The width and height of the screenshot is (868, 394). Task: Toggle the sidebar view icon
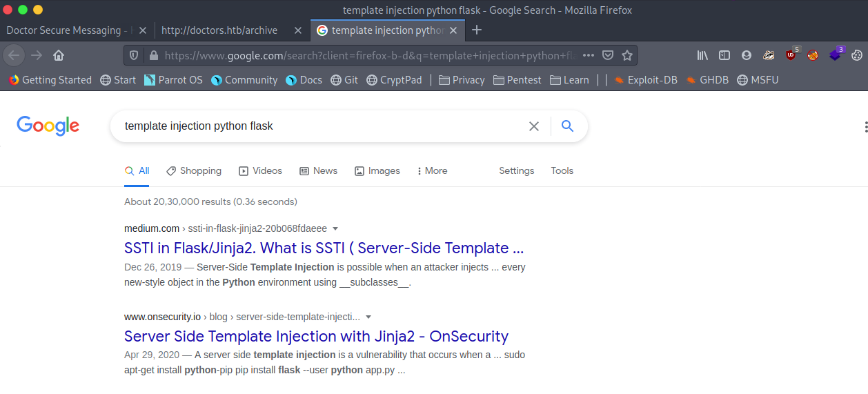coord(724,55)
